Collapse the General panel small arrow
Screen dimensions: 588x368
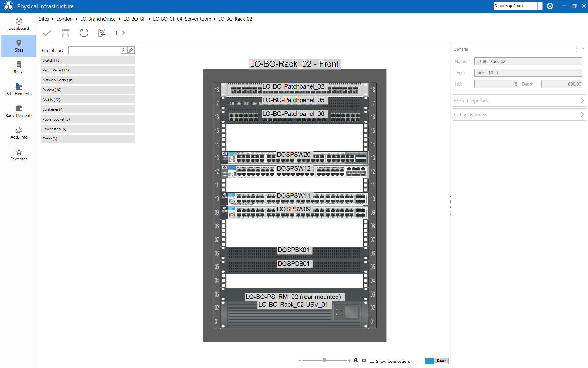coord(583,49)
